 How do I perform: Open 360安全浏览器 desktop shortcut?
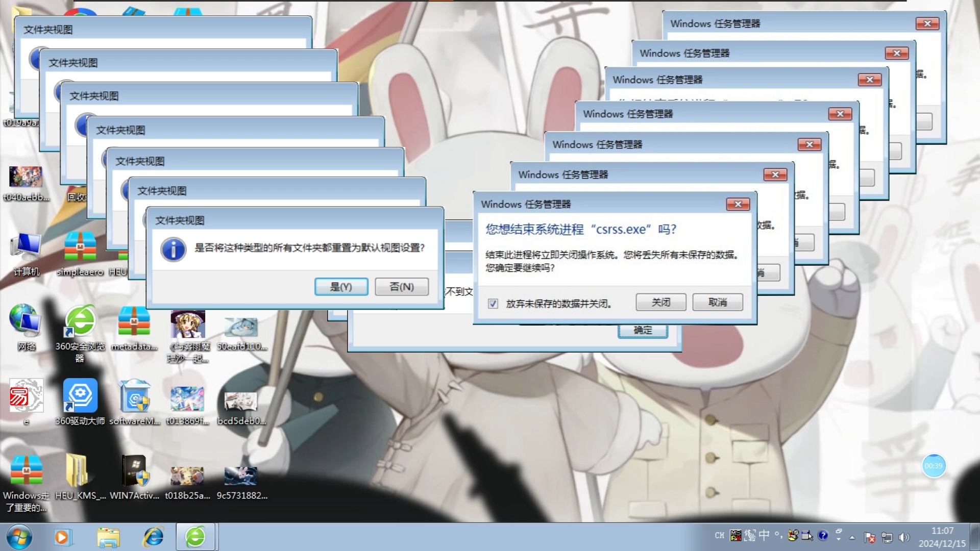click(x=80, y=333)
